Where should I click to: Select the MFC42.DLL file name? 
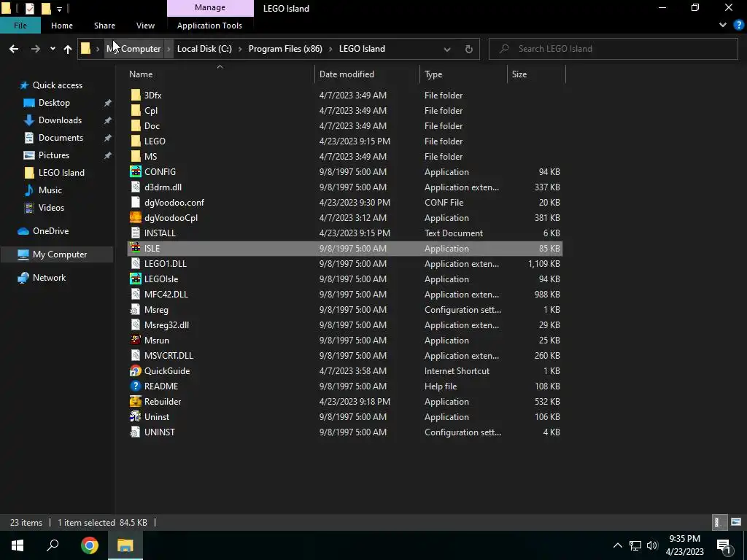click(x=166, y=295)
